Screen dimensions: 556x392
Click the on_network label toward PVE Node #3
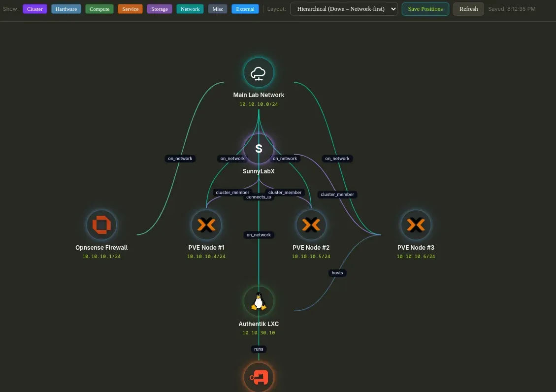(337, 159)
